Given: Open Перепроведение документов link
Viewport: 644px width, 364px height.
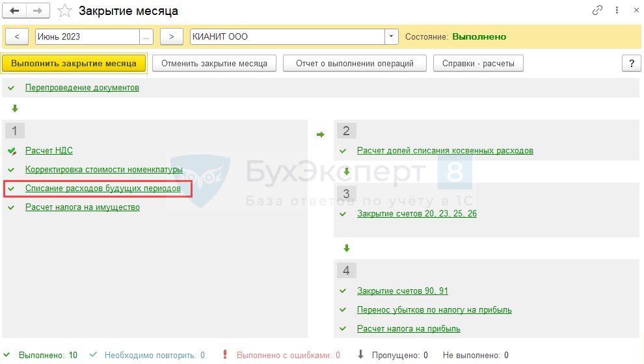Looking at the screenshot, I should click(82, 88).
